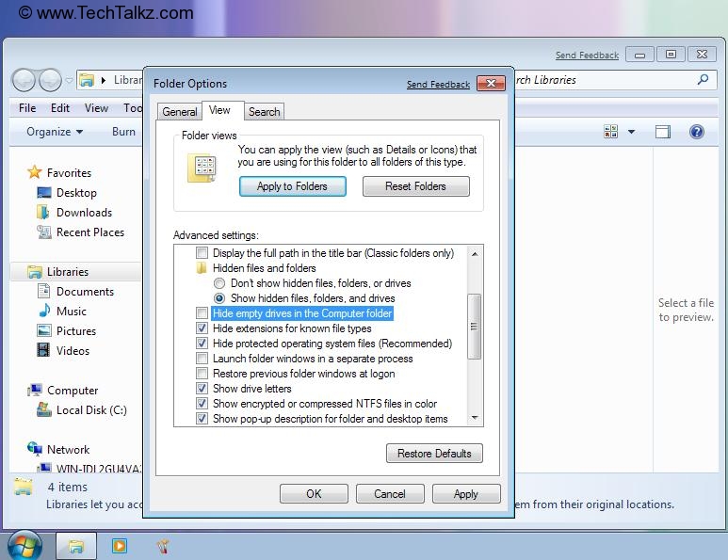Open the Videos library icon
This screenshot has height=560, width=728.
click(43, 350)
